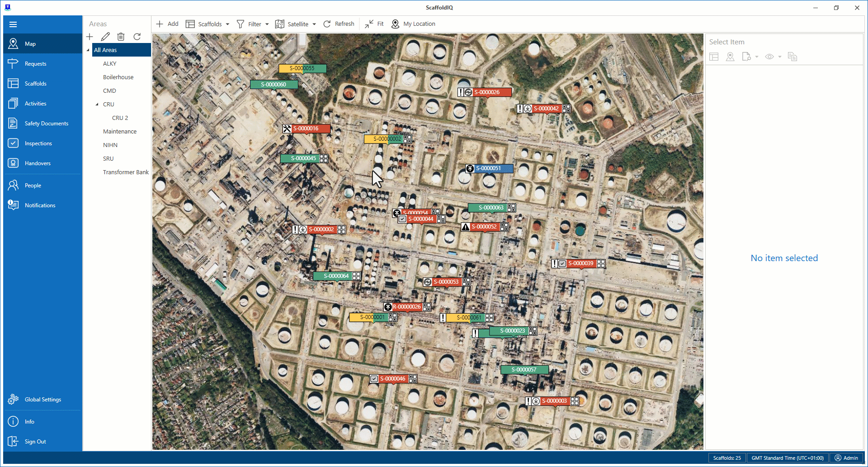Image resolution: width=868 pixels, height=467 pixels.
Task: Click the hamburger menu icon
Action: (x=13, y=24)
